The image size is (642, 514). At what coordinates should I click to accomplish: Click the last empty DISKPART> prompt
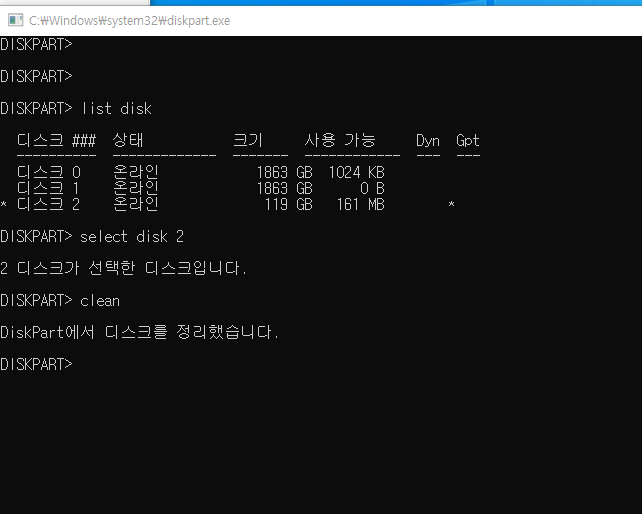(36, 365)
